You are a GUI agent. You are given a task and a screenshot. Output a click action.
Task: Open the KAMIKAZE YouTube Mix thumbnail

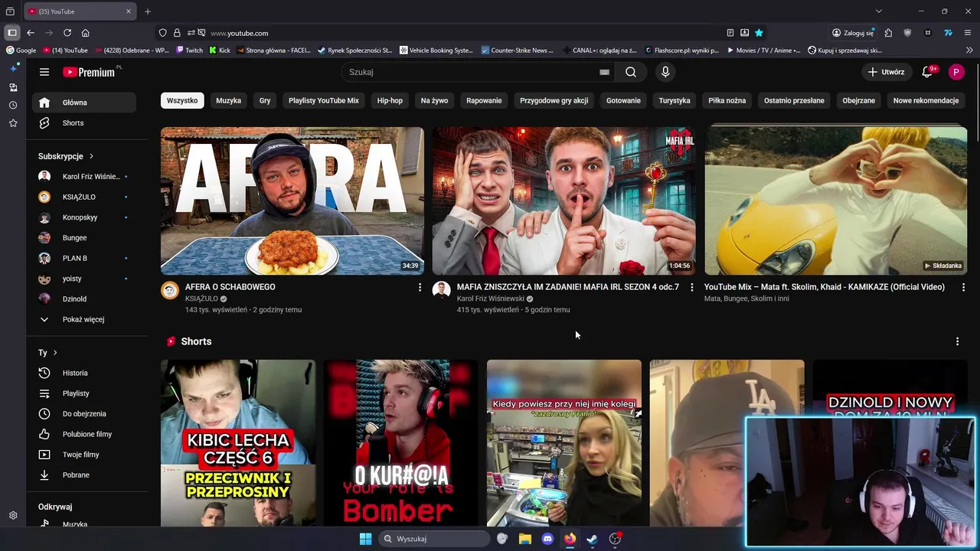[836, 201]
